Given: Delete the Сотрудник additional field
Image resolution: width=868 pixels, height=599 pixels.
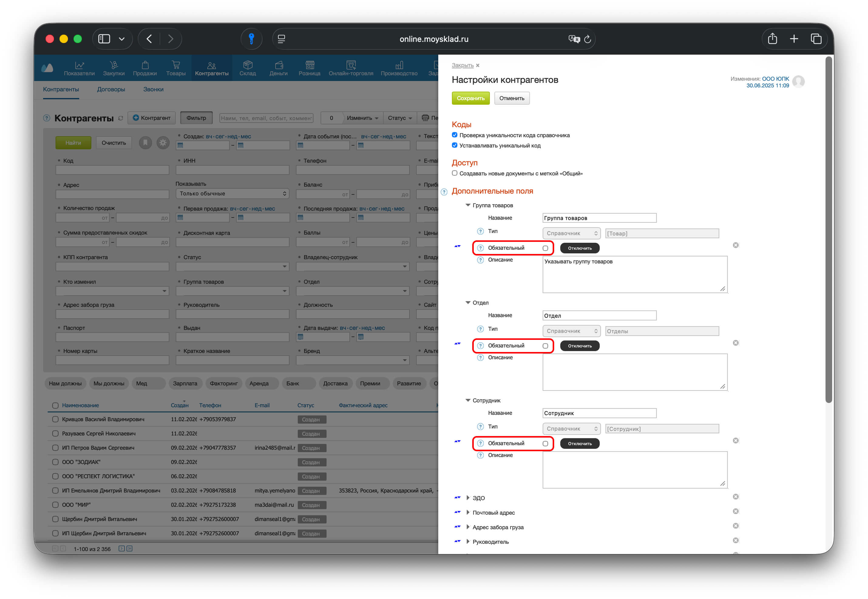Looking at the screenshot, I should [736, 440].
